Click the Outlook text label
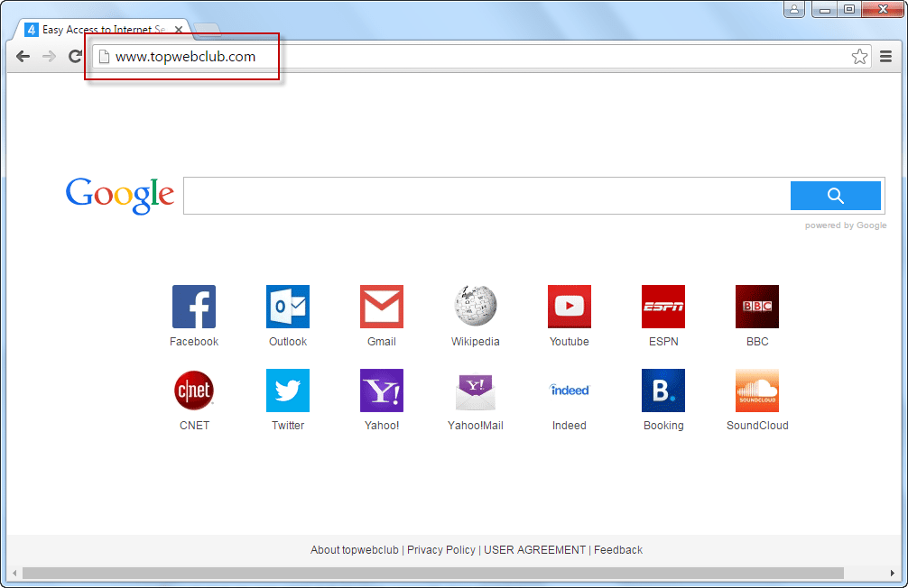This screenshot has height=588, width=908. tap(288, 342)
